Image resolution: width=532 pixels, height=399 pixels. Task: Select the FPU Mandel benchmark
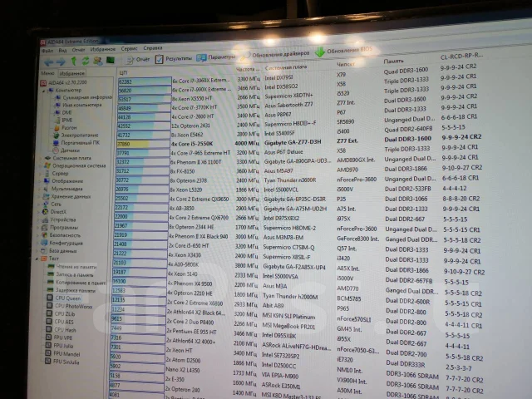63,354
